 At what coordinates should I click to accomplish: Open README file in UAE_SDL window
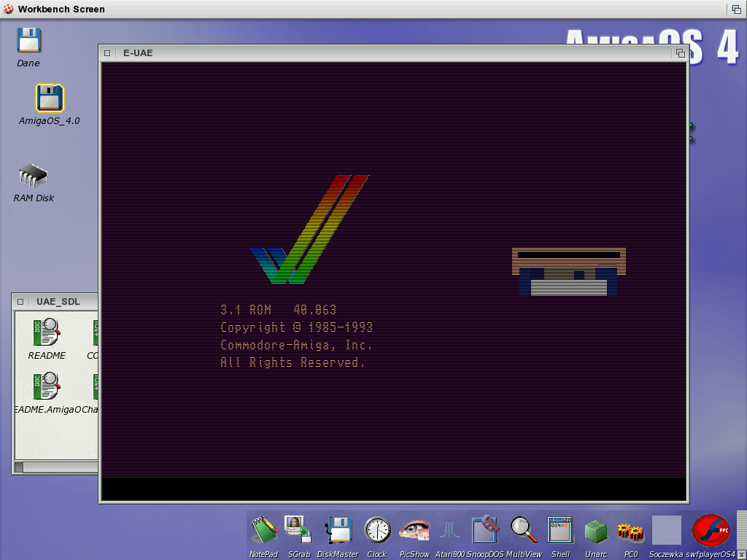[47, 332]
